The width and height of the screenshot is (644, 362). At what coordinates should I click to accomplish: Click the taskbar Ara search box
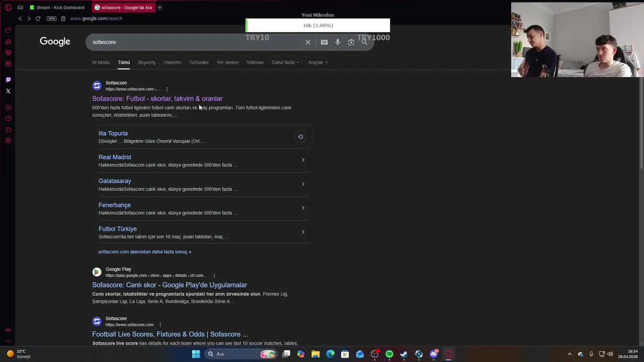point(242,354)
